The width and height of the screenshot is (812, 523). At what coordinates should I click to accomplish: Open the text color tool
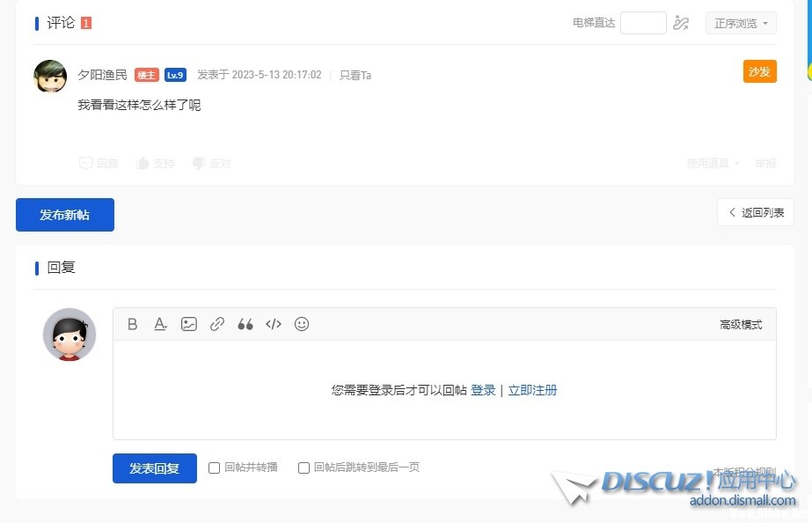160,324
